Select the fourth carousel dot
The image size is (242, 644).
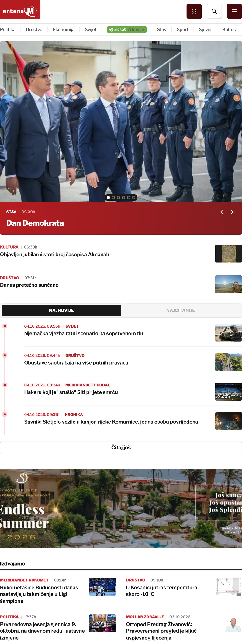pyautogui.click(x=123, y=198)
